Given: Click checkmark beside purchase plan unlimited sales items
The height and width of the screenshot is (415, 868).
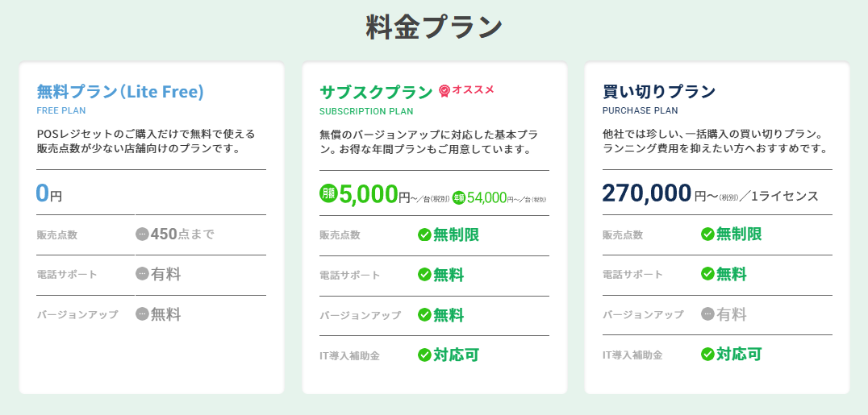Looking at the screenshot, I should tap(707, 234).
